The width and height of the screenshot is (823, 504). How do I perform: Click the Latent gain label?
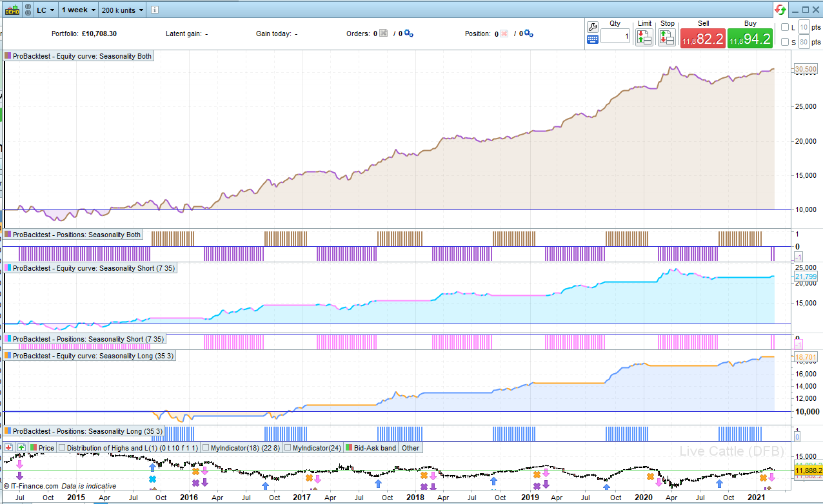click(x=183, y=34)
